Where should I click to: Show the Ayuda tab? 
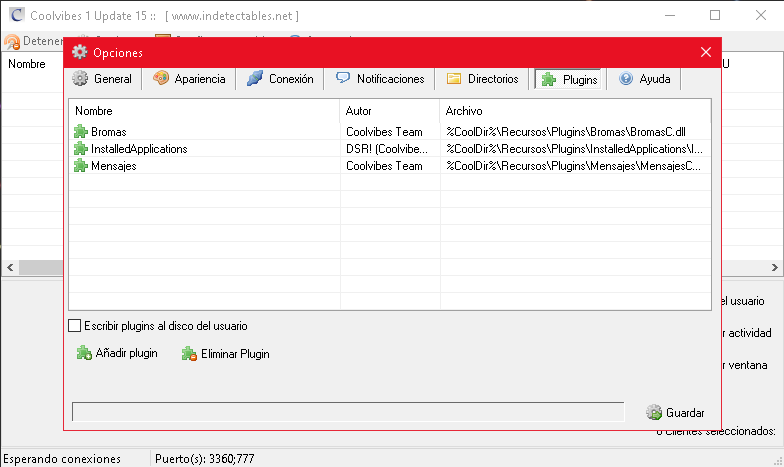point(645,79)
